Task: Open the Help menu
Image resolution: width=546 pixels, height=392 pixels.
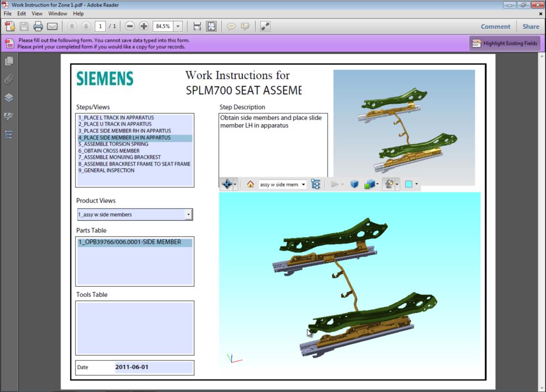Action: tap(78, 14)
